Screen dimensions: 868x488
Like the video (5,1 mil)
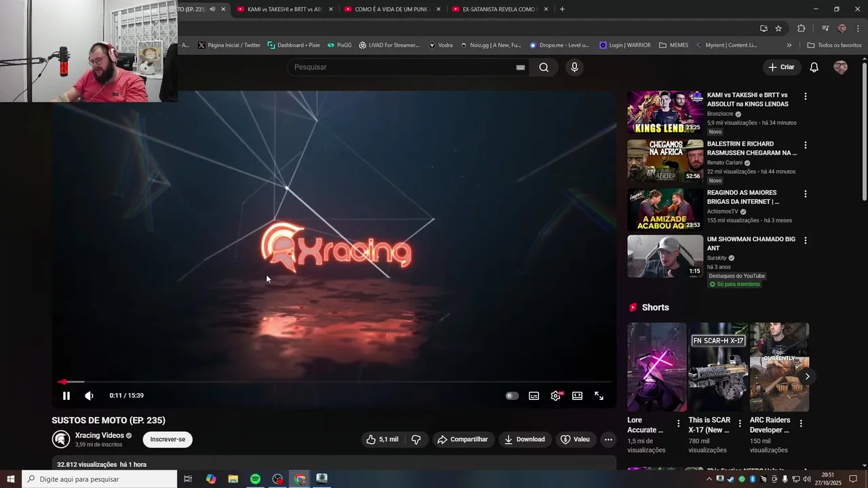point(382,439)
